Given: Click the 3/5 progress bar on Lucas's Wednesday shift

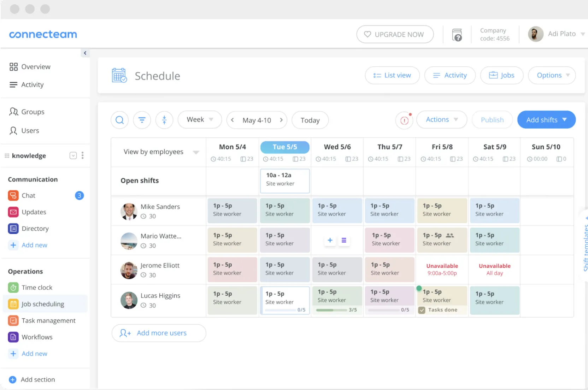Looking at the screenshot, I should (x=331, y=310).
